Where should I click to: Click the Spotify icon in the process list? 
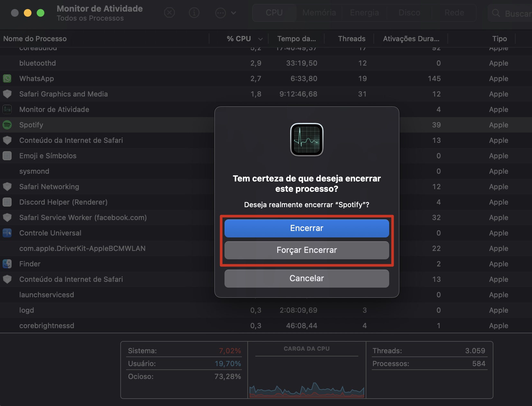click(7, 125)
